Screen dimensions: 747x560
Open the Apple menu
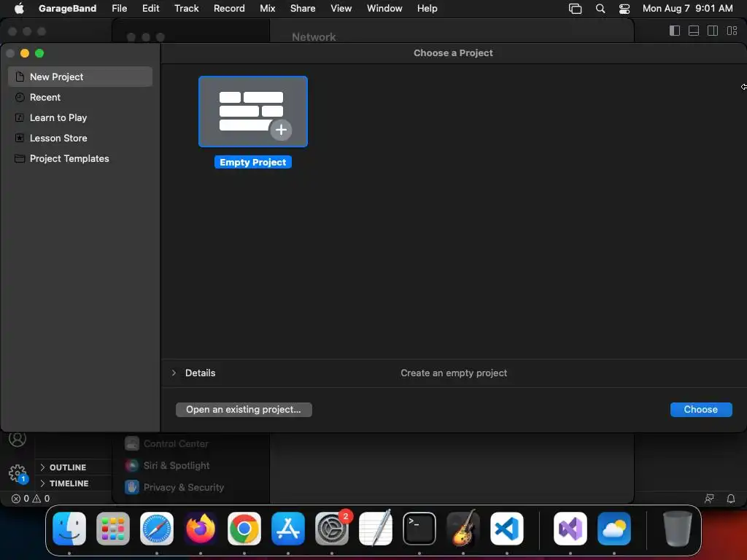point(19,8)
